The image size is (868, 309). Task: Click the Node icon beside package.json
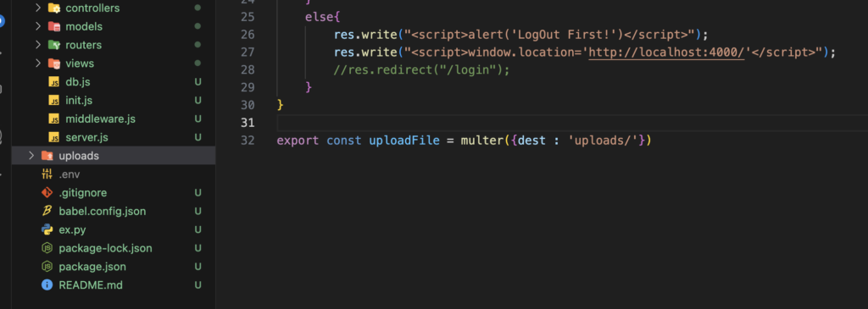tap(47, 267)
